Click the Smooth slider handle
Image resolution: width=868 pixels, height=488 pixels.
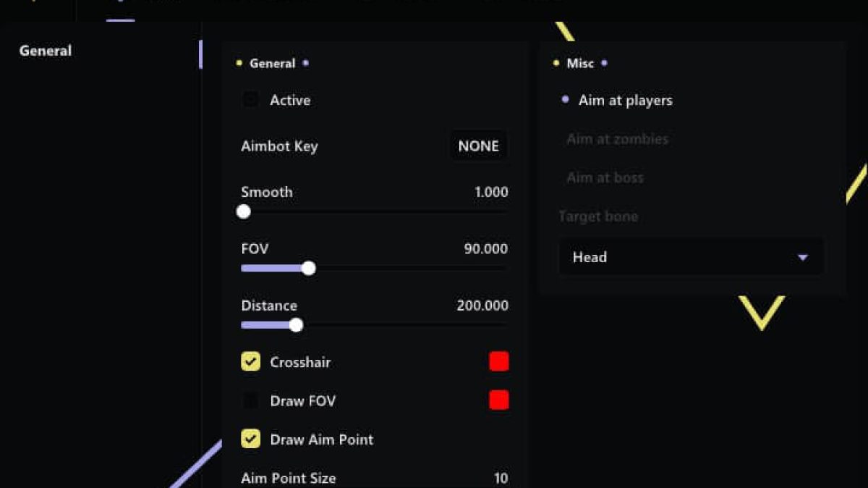tap(244, 211)
